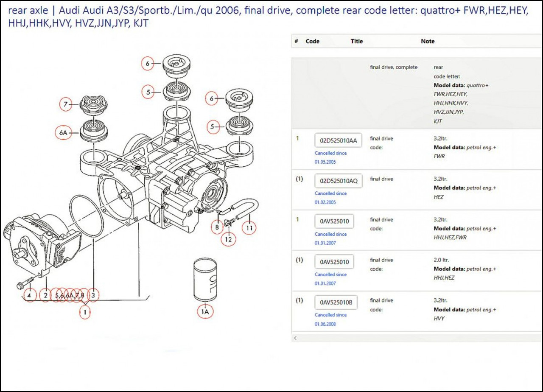Screen dimensions: 543x392
Task: Click the 'Cancelled since 01.05.2005' link
Action: (x=330, y=157)
